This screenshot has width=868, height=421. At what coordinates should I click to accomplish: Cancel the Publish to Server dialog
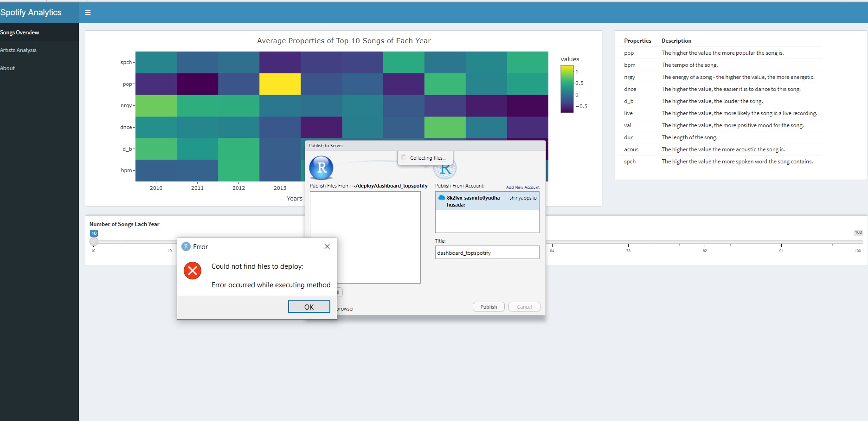[524, 306]
